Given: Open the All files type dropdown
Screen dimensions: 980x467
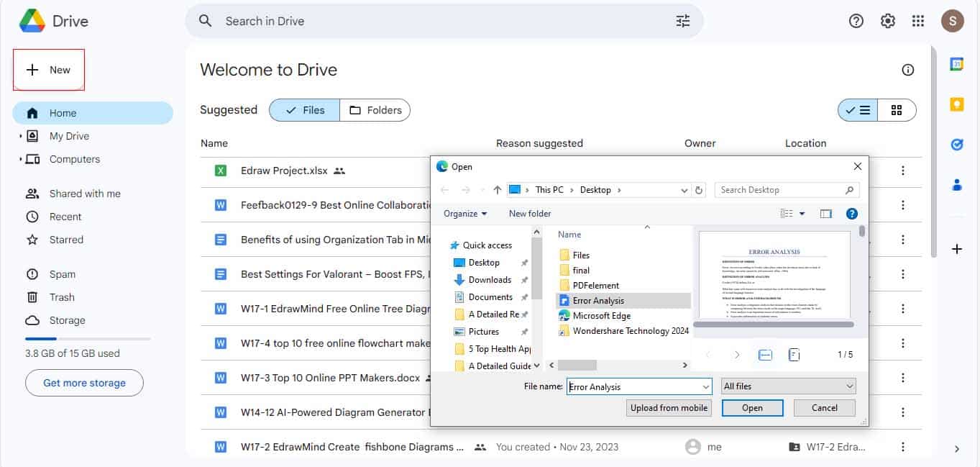Looking at the screenshot, I should click(x=789, y=386).
